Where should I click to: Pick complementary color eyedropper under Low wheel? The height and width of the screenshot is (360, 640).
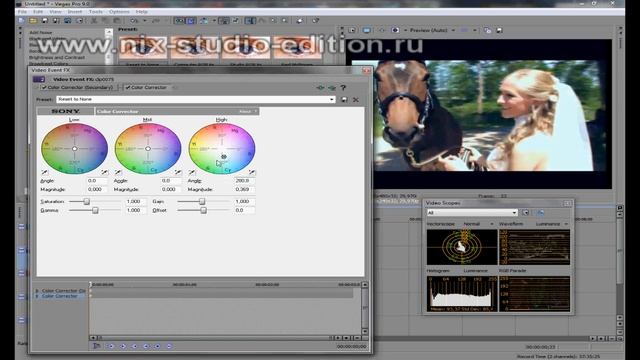click(x=44, y=172)
